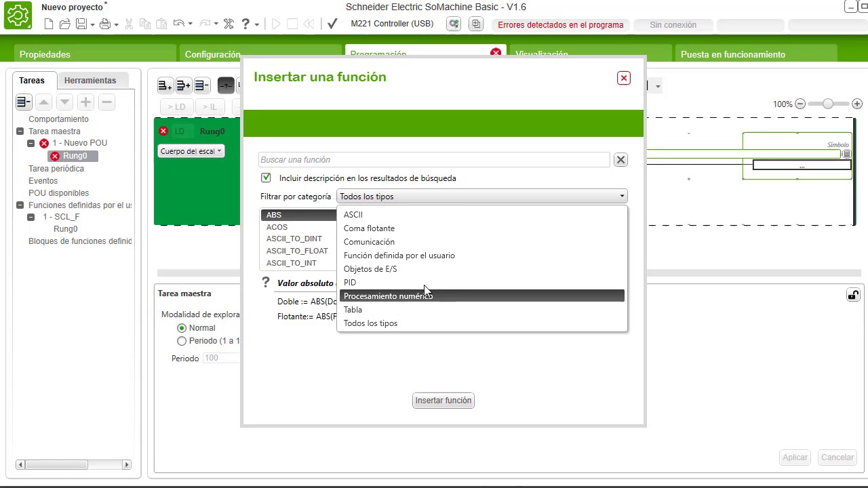Click the redo arrow icon
868x488 pixels.
pos(205,24)
